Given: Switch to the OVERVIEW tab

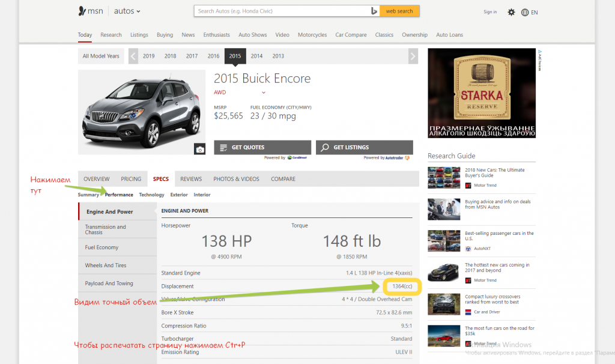Looking at the screenshot, I should [97, 179].
